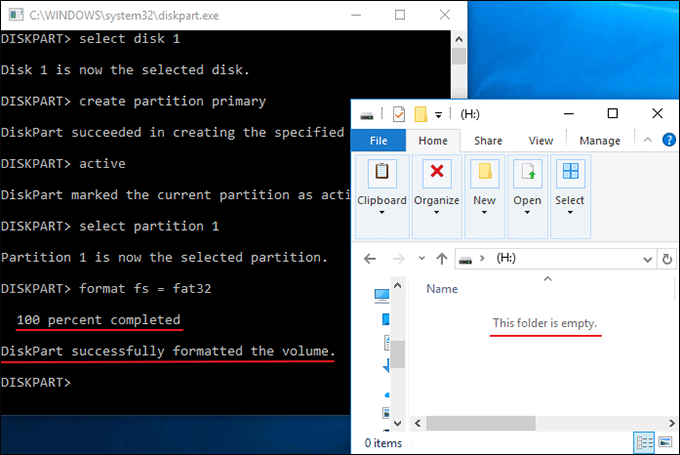The width and height of the screenshot is (680, 455).
Task: Switch to the View tab
Action: pos(541,141)
